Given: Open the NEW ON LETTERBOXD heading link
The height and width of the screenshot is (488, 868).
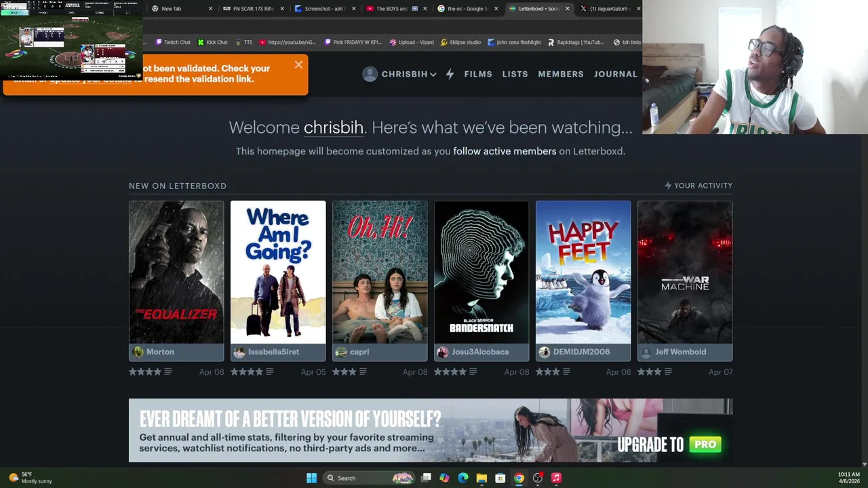Looking at the screenshot, I should pyautogui.click(x=178, y=186).
